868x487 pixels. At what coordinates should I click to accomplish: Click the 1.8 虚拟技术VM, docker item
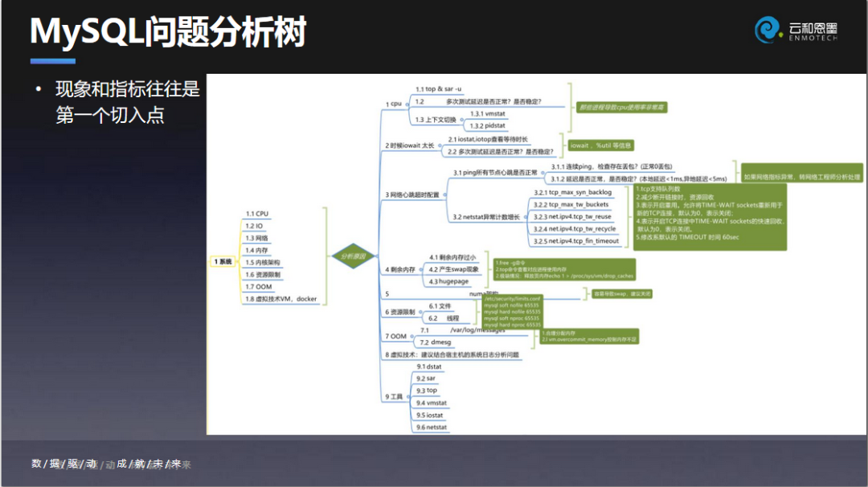click(x=281, y=299)
